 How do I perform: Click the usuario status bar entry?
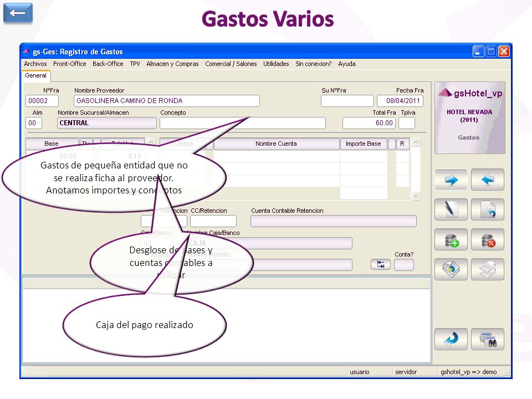coord(360,372)
